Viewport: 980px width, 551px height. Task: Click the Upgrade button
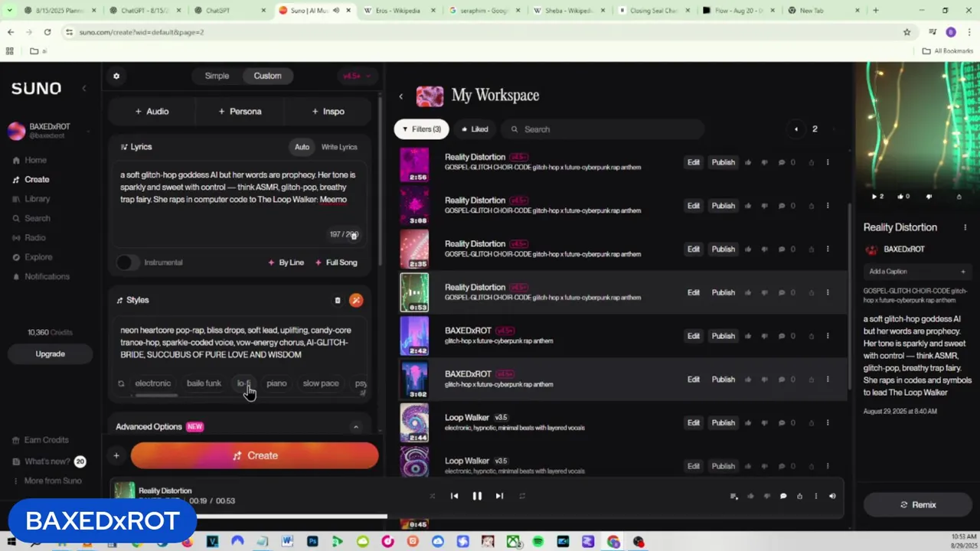[50, 354]
